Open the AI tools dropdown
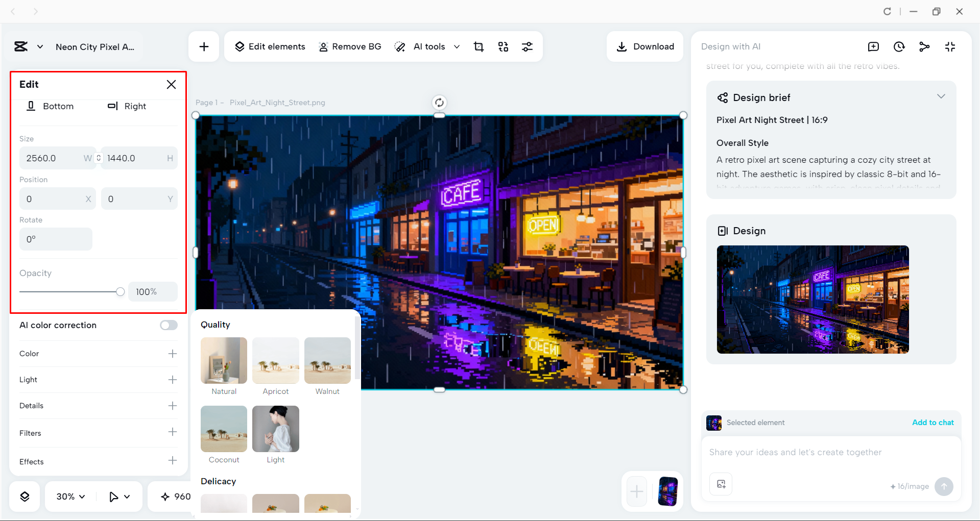The width and height of the screenshot is (980, 521). (427, 46)
